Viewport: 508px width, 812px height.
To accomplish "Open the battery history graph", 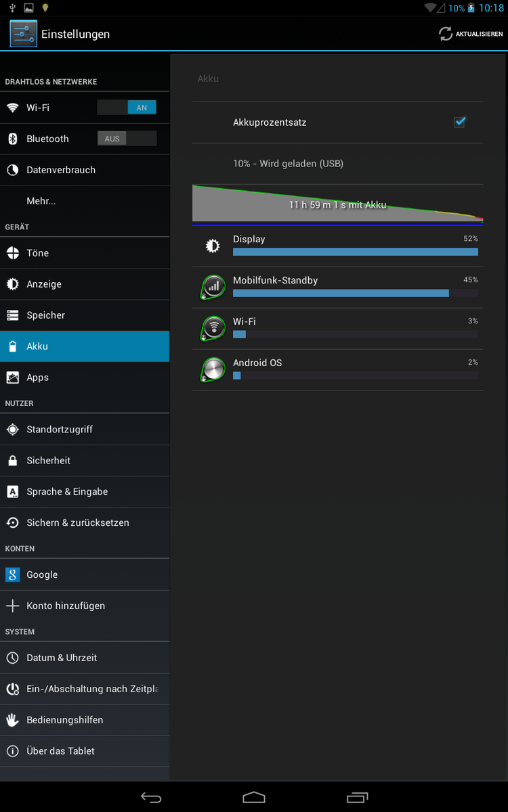I will [337, 204].
